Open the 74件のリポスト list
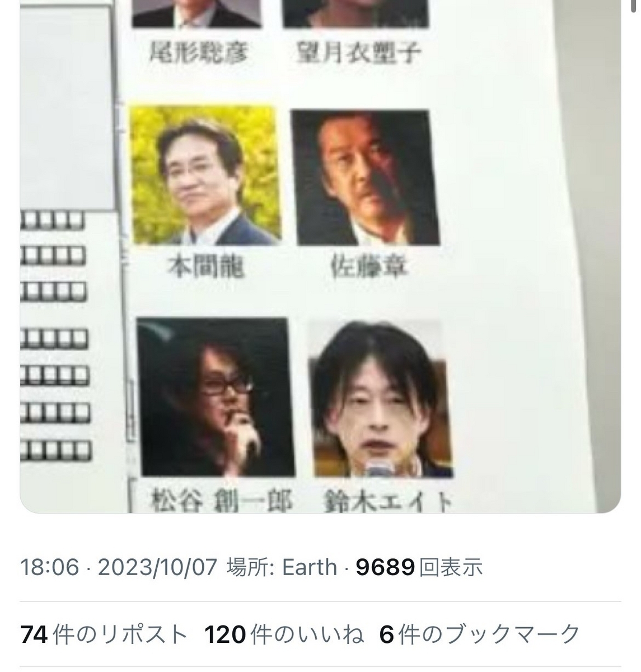Image resolution: width=641 pixels, height=672 pixels. click(x=104, y=635)
